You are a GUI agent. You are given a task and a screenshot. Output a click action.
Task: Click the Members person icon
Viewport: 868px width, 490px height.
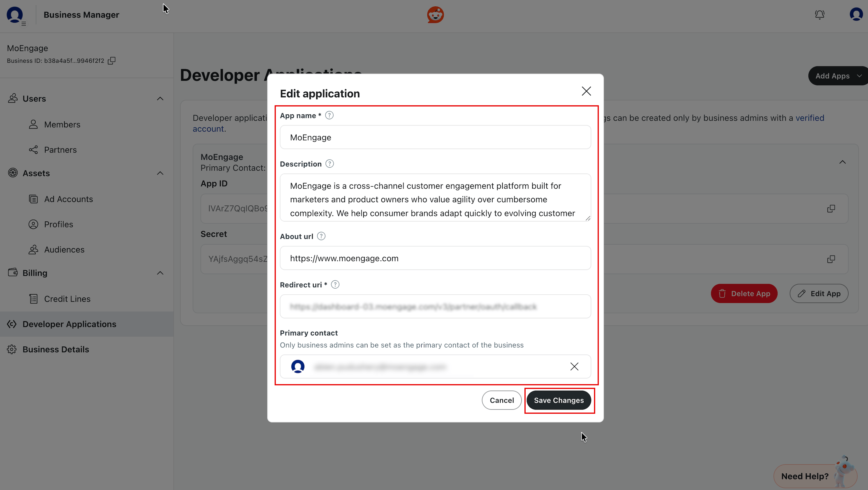coord(33,124)
